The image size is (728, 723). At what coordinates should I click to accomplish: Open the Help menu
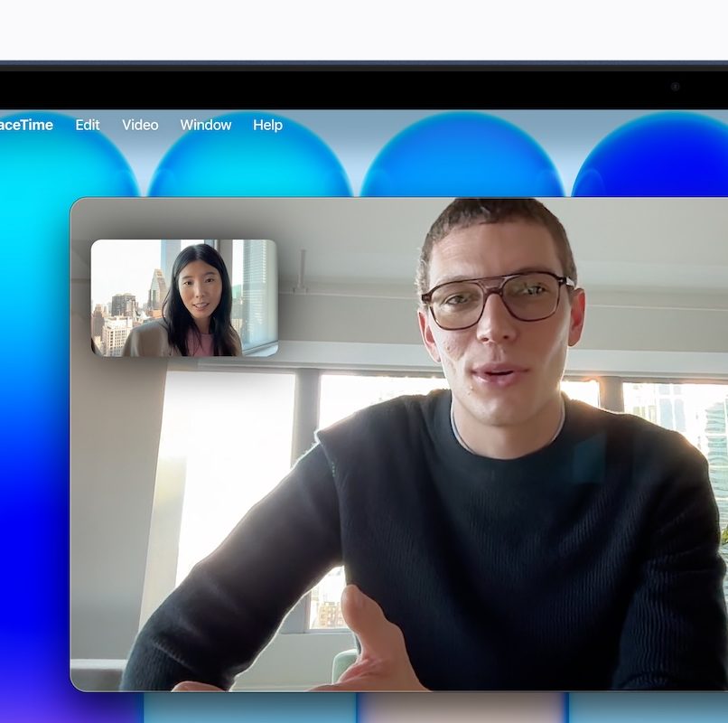click(x=267, y=125)
